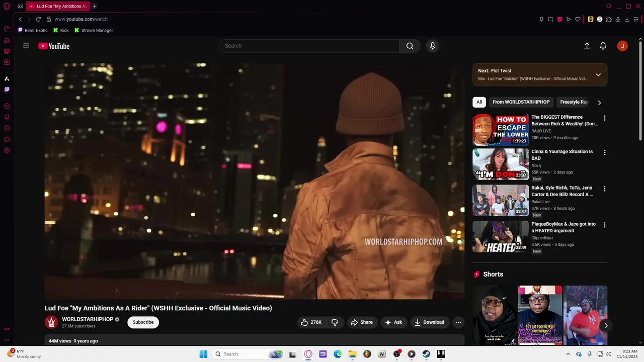Take a snapshot with the toolbar icon
The height and width of the screenshot is (362, 644).
(550, 19)
